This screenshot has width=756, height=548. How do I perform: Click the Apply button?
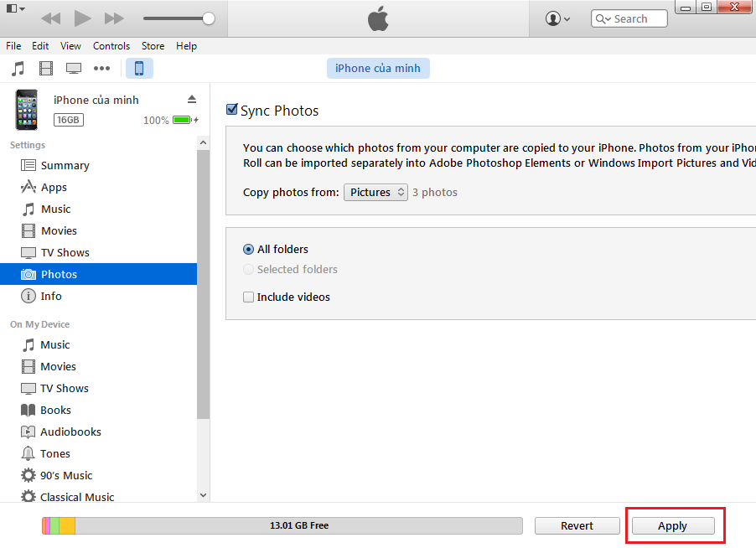pyautogui.click(x=672, y=525)
